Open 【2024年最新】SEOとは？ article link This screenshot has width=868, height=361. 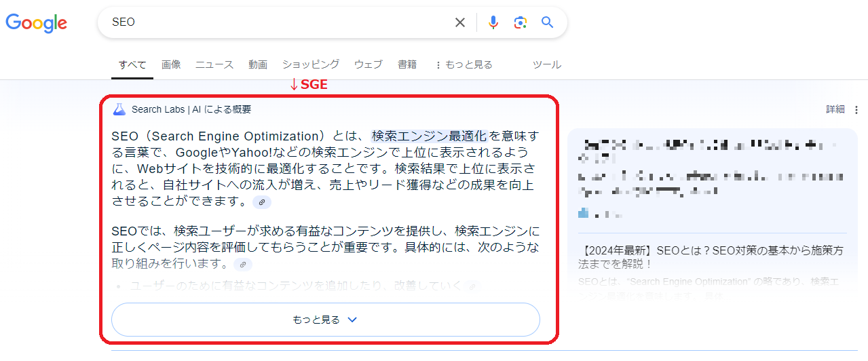[x=711, y=256]
